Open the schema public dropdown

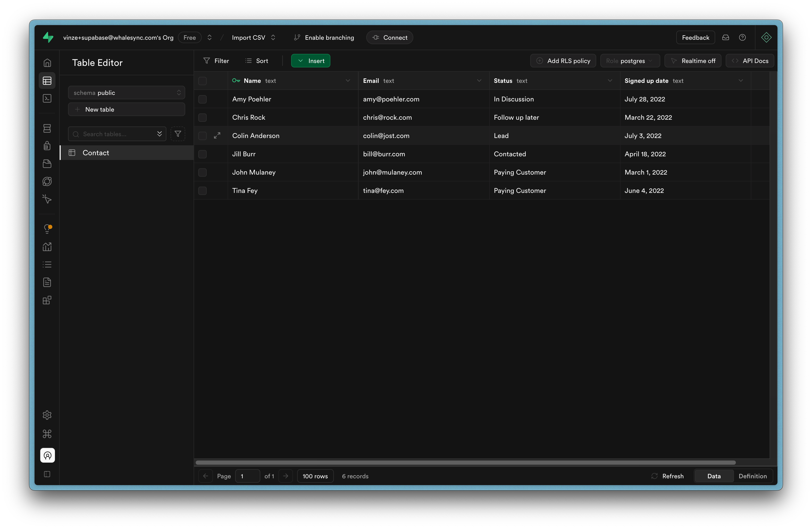[127, 93]
